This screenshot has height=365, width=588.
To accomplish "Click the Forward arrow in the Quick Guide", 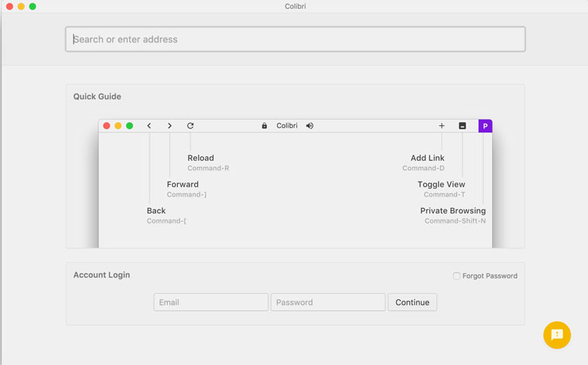I will [169, 126].
